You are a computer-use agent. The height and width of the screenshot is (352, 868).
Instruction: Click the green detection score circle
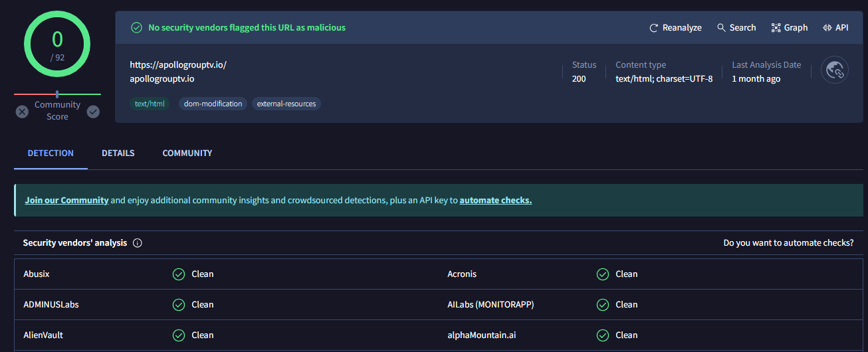click(57, 43)
